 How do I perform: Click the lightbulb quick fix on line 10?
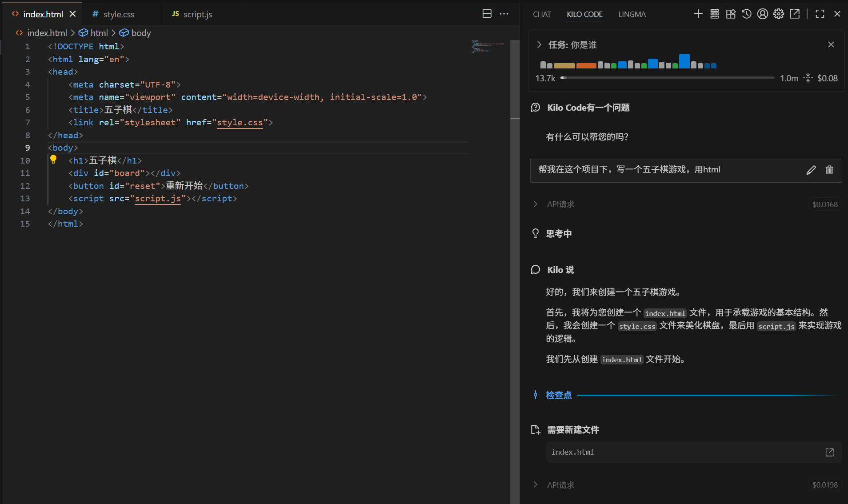[53, 159]
